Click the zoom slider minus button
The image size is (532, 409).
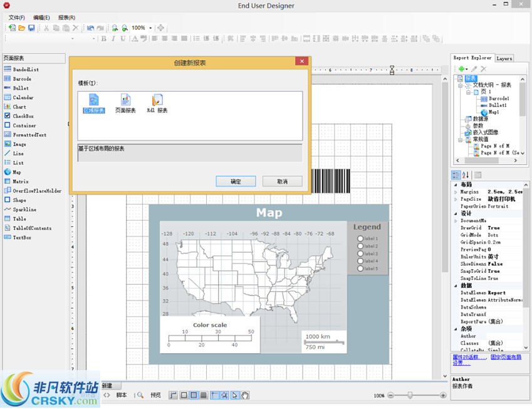coord(390,395)
